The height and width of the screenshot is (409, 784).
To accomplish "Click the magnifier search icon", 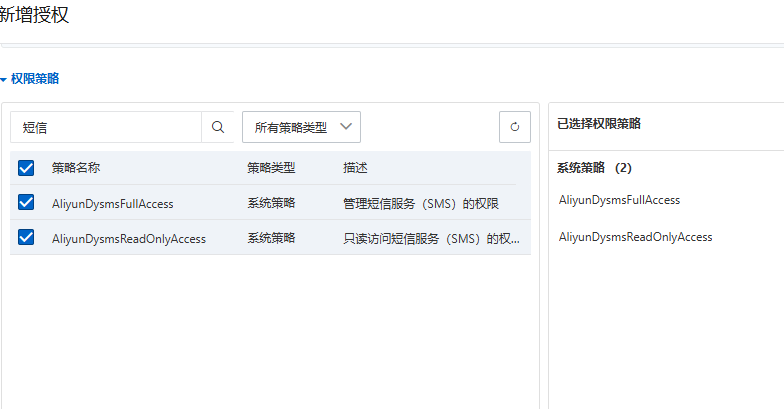I will click(217, 127).
